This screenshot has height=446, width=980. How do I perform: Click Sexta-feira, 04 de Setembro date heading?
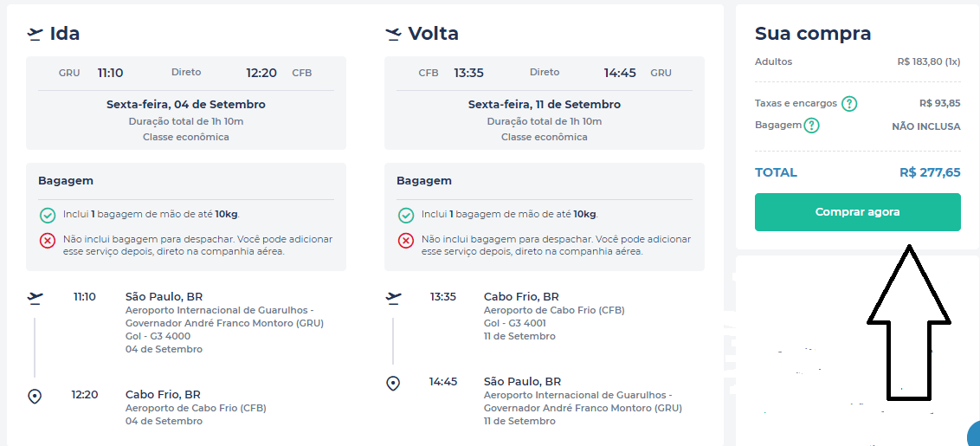[x=185, y=105]
